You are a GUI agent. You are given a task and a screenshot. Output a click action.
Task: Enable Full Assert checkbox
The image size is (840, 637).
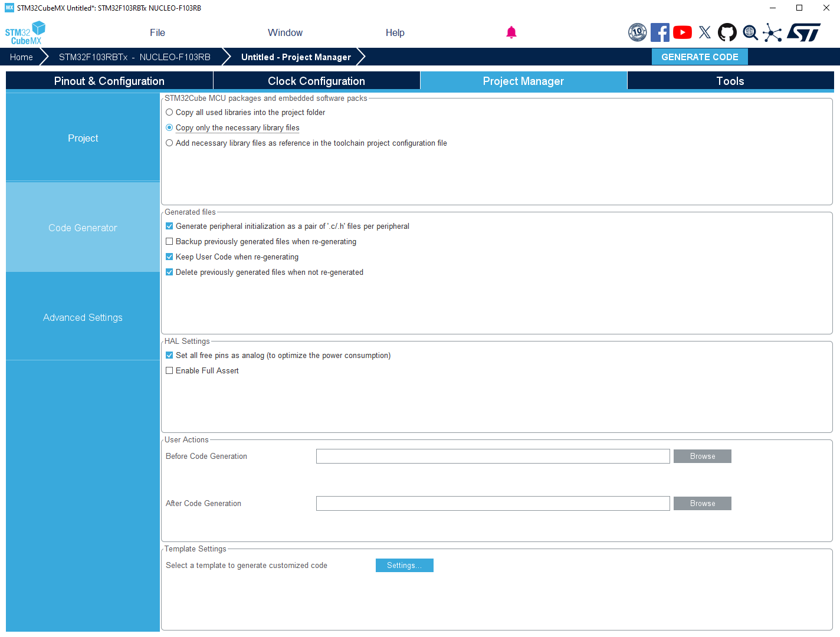click(169, 370)
